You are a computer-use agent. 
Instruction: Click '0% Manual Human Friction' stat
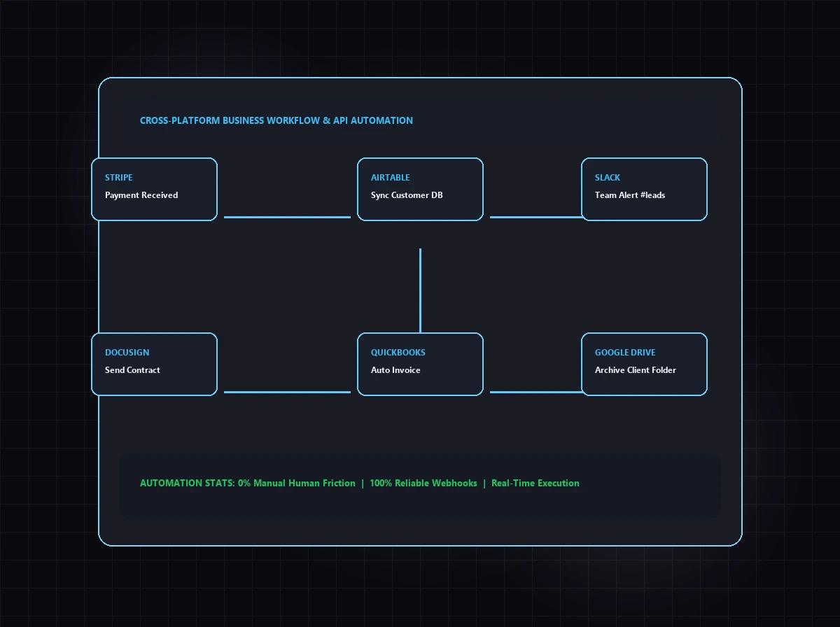[297, 483]
